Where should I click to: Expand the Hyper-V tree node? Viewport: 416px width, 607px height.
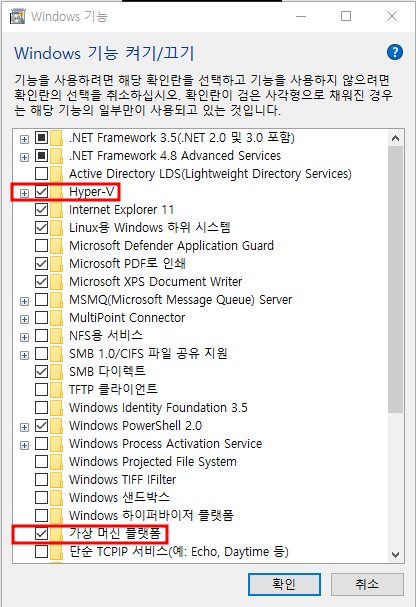coord(24,193)
